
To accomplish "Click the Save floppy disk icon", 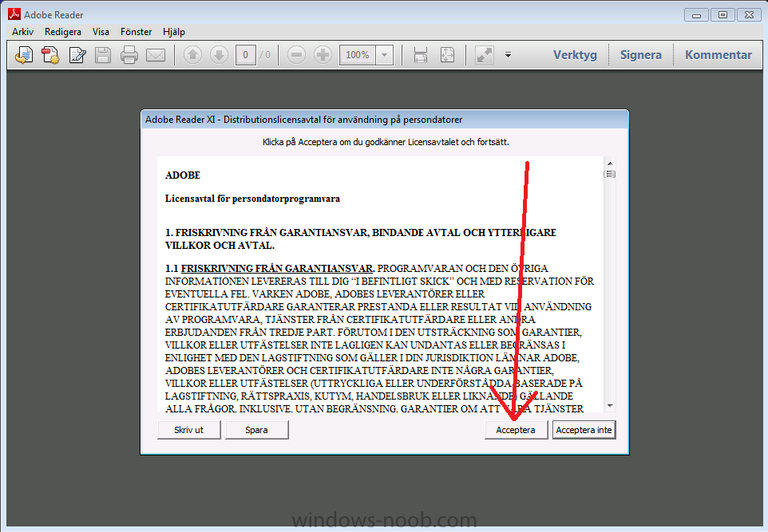I will [103, 55].
